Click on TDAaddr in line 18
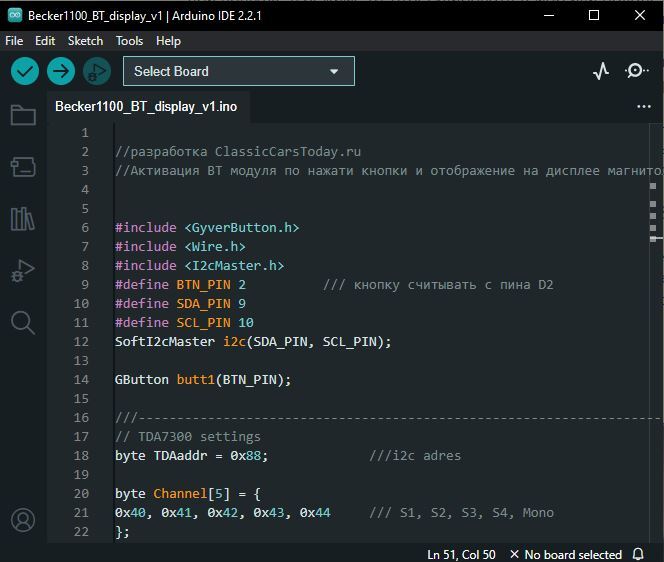The height and width of the screenshot is (562, 664). 180,456
